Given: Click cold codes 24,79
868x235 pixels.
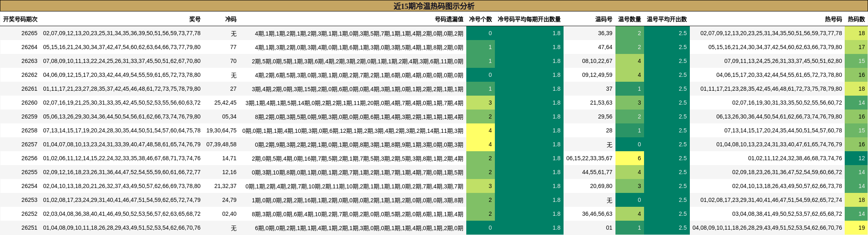Looking at the screenshot, I should point(229,200).
